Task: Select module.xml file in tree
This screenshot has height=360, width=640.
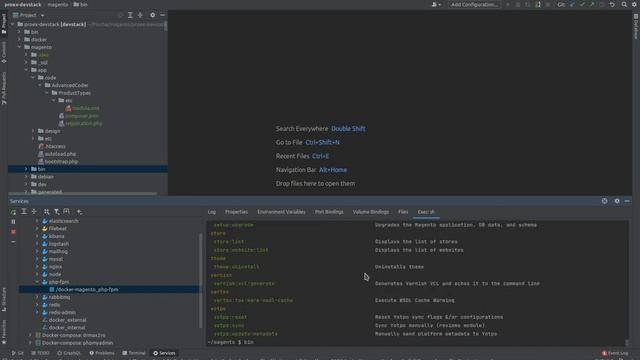Action: point(82,108)
